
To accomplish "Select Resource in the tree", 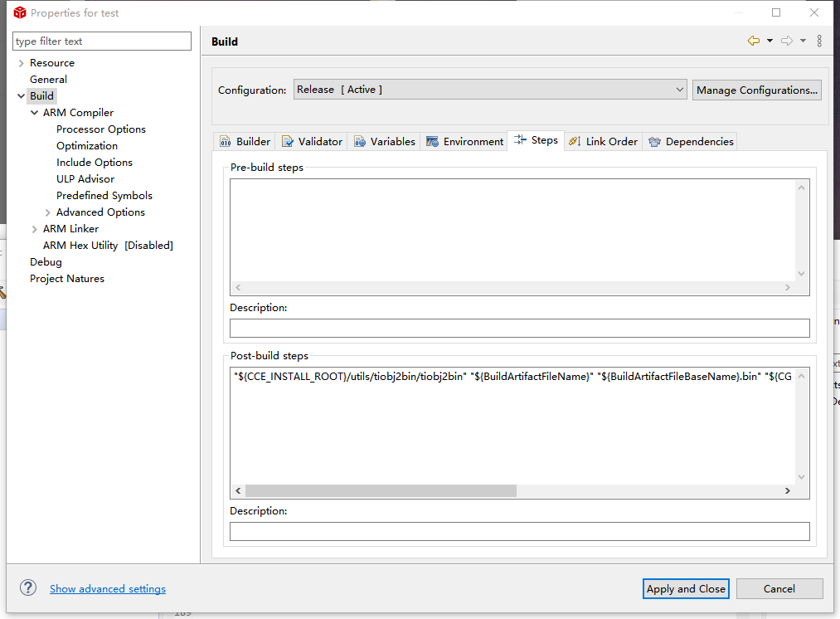I will (52, 63).
